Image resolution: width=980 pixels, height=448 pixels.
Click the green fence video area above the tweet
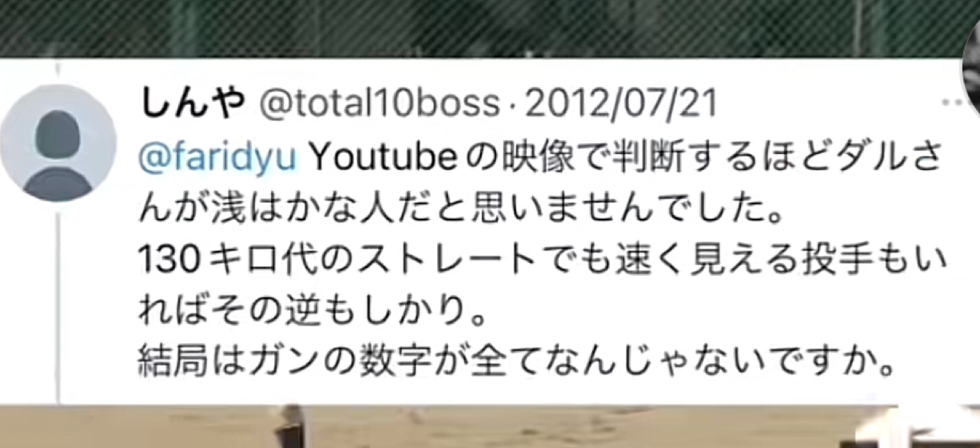coord(490,28)
